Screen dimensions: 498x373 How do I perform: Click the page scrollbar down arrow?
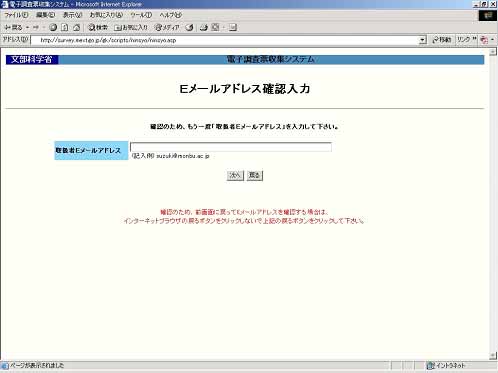[493, 356]
